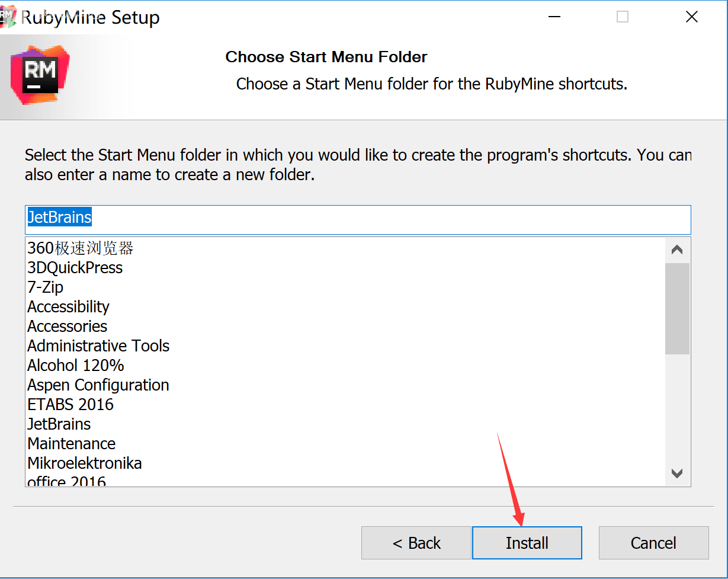The width and height of the screenshot is (728, 579).
Task: Choose Mikroelektronika folder entry
Action: pyautogui.click(x=85, y=463)
